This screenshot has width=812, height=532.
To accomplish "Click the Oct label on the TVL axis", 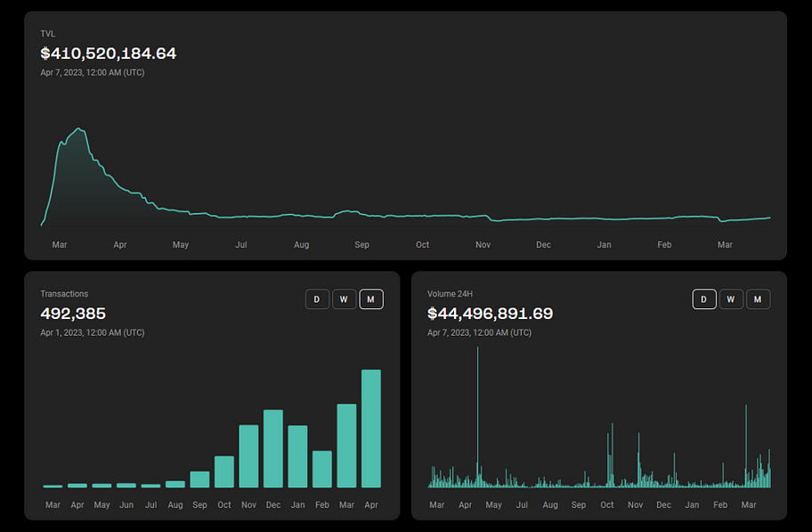I will coord(423,245).
